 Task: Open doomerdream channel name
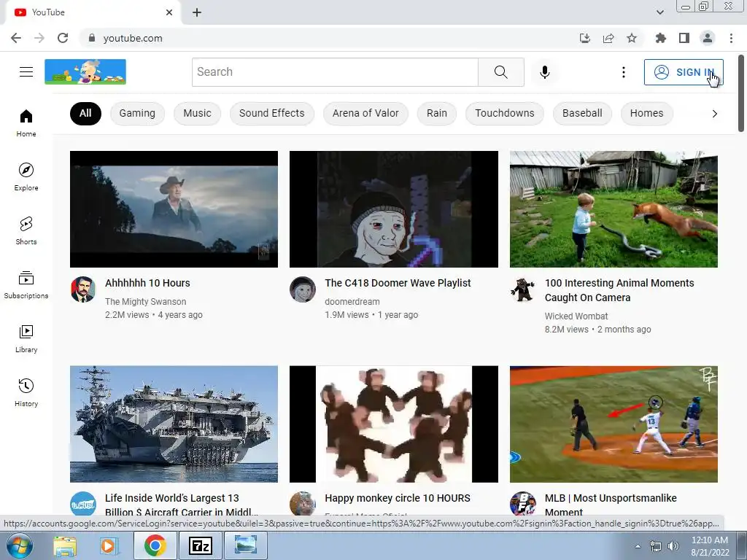352,301
